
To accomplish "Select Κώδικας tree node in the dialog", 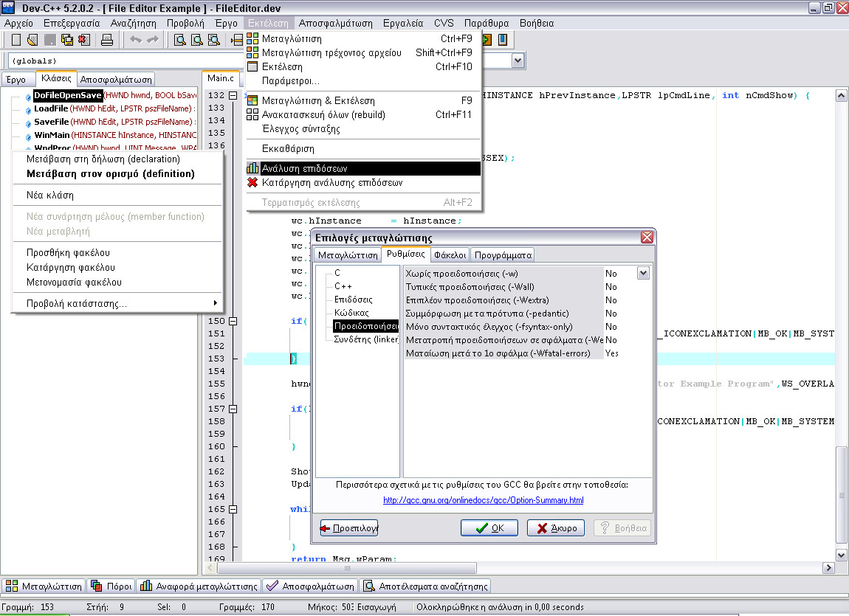I will [x=351, y=313].
